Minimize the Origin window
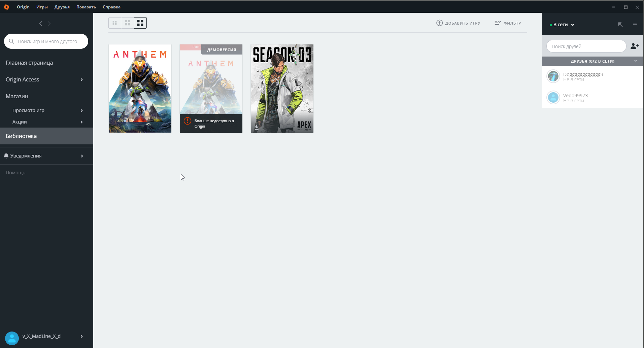This screenshot has height=348, width=644. (x=614, y=7)
